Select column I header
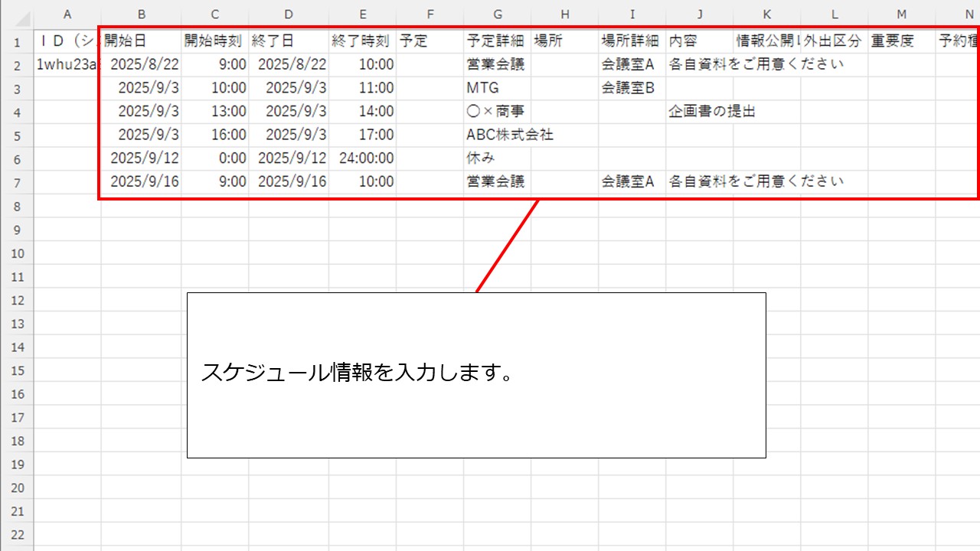The image size is (980, 551). (x=632, y=14)
